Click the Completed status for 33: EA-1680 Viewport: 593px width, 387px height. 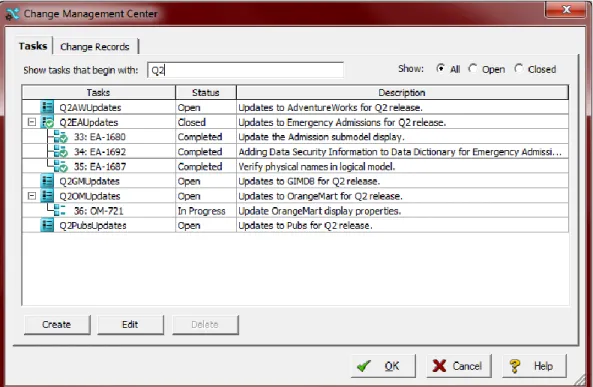point(200,137)
